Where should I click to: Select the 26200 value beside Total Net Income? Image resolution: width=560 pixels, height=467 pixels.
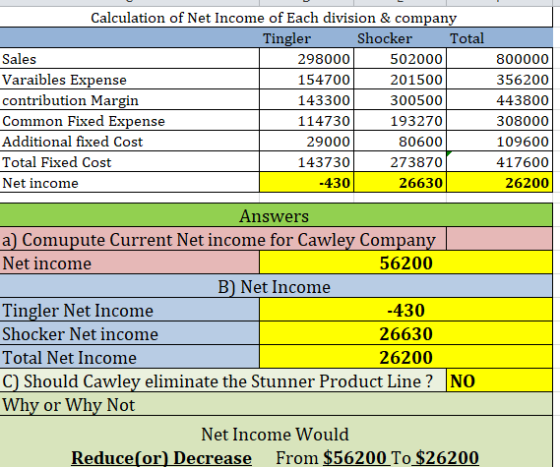[x=406, y=357]
